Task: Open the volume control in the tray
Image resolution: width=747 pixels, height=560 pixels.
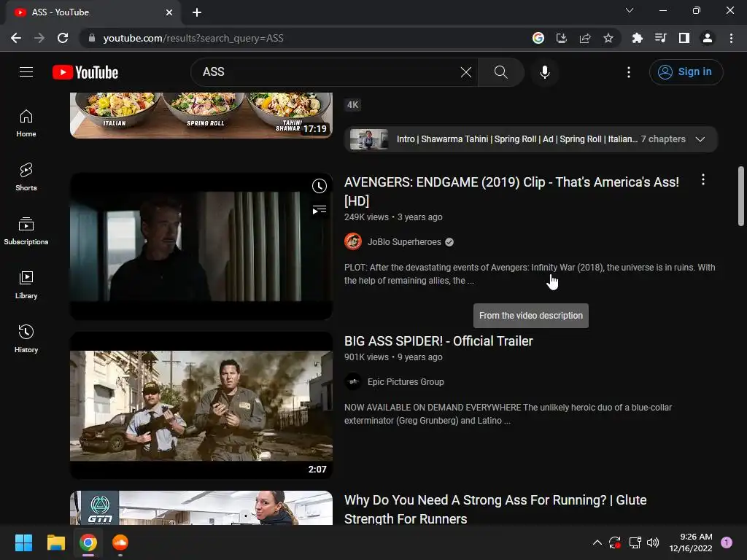Action: click(x=653, y=542)
